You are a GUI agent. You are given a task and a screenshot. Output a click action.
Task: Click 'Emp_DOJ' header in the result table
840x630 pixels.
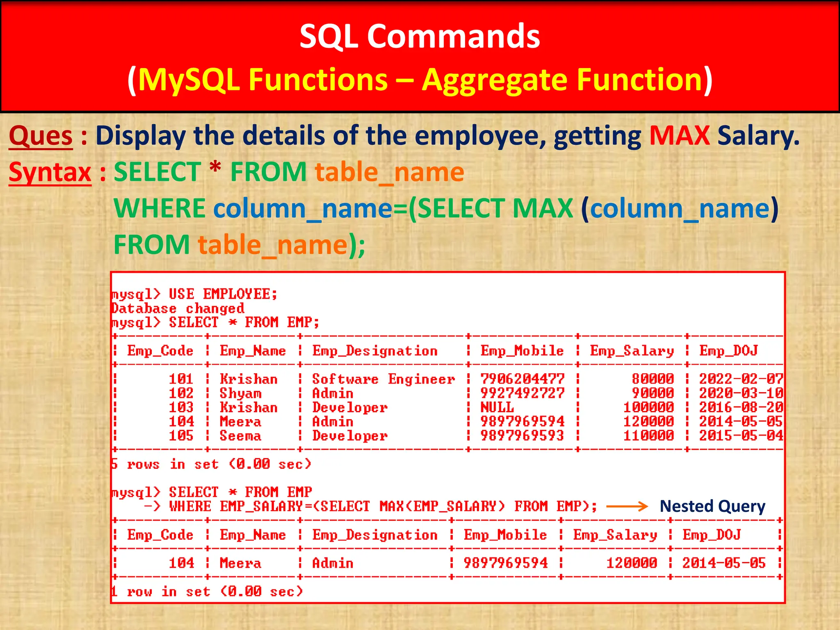[712, 535]
